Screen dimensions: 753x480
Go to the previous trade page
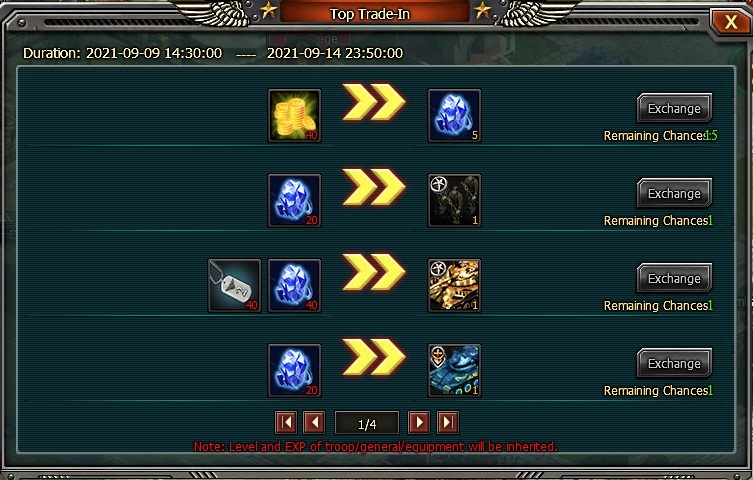pos(315,422)
